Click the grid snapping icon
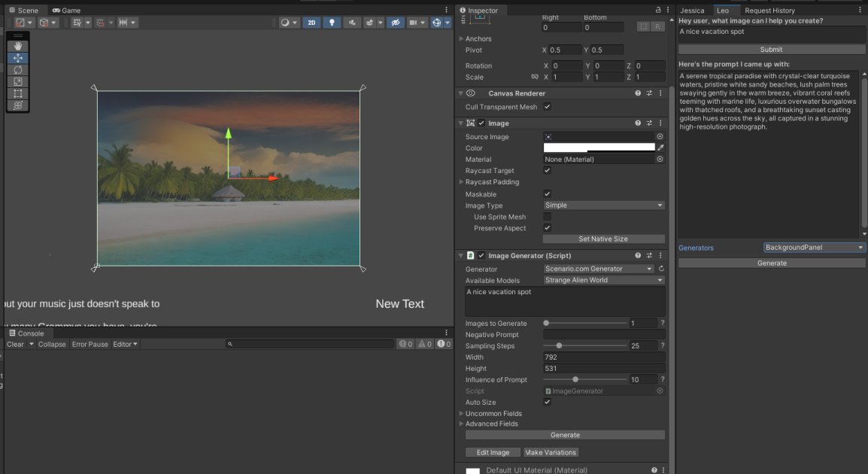Viewport: 868px width, 474px height. coord(100,23)
